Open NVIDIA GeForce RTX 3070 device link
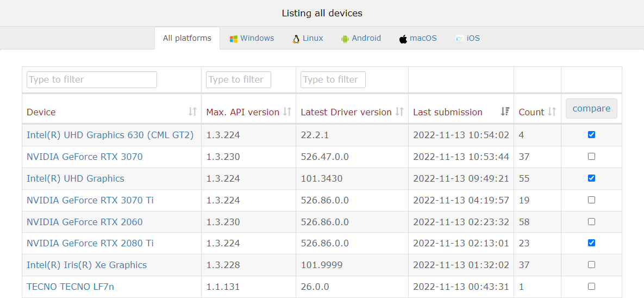644x298 pixels. [x=85, y=156]
